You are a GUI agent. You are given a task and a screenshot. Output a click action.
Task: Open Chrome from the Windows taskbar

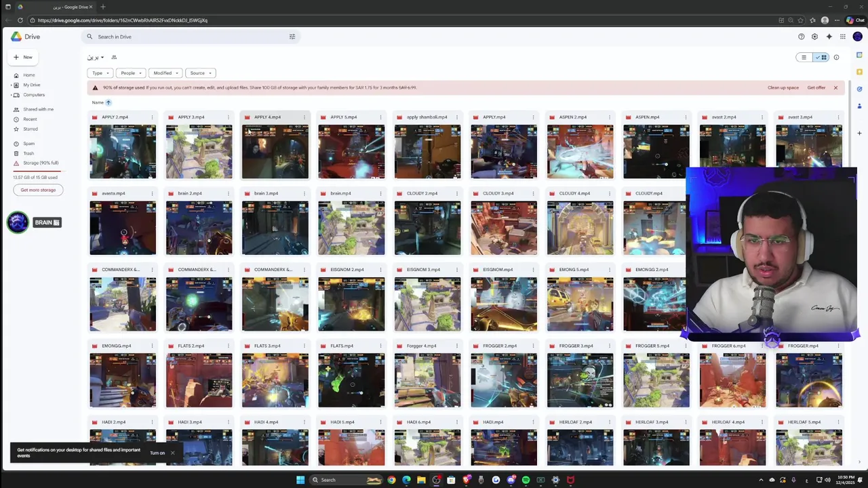pos(391,480)
